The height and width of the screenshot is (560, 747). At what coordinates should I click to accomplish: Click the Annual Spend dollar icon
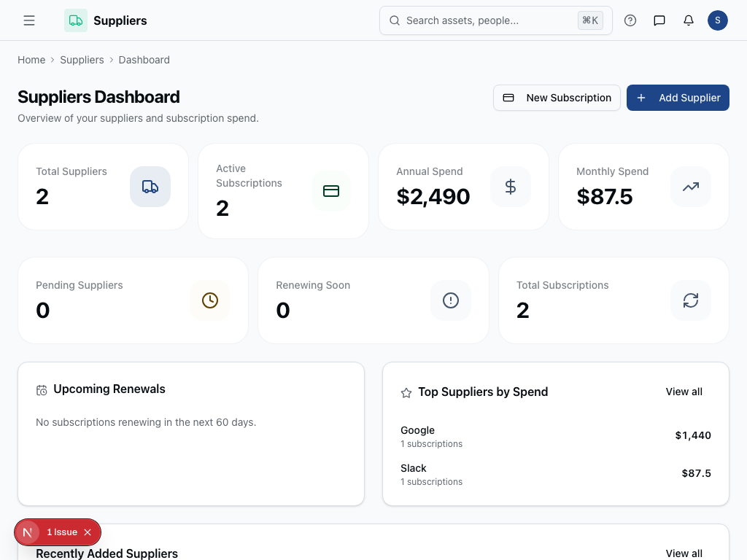[511, 187]
